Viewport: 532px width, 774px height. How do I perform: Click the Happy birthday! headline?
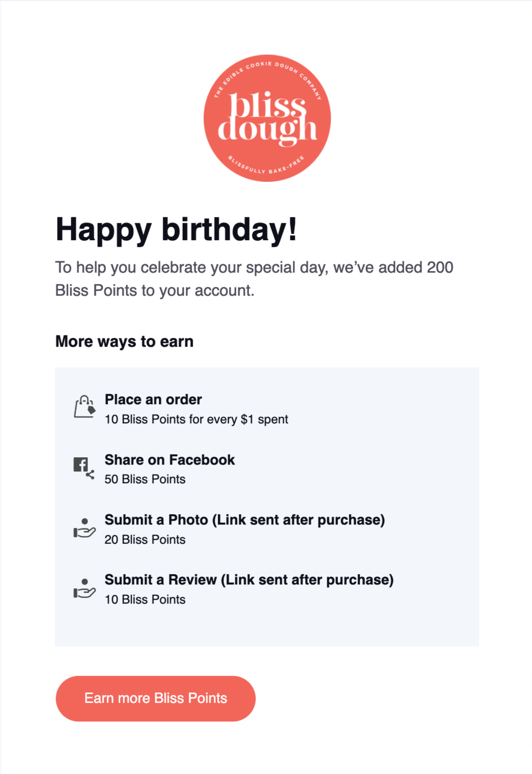176,229
